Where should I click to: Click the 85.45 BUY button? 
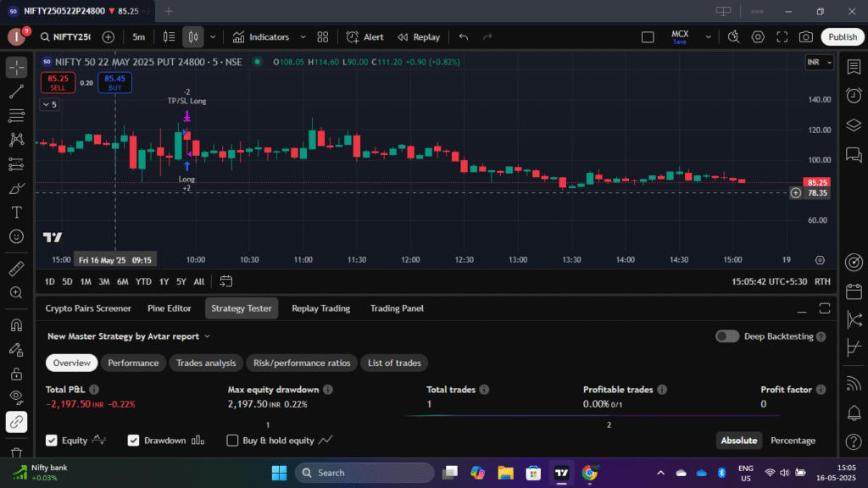click(115, 83)
